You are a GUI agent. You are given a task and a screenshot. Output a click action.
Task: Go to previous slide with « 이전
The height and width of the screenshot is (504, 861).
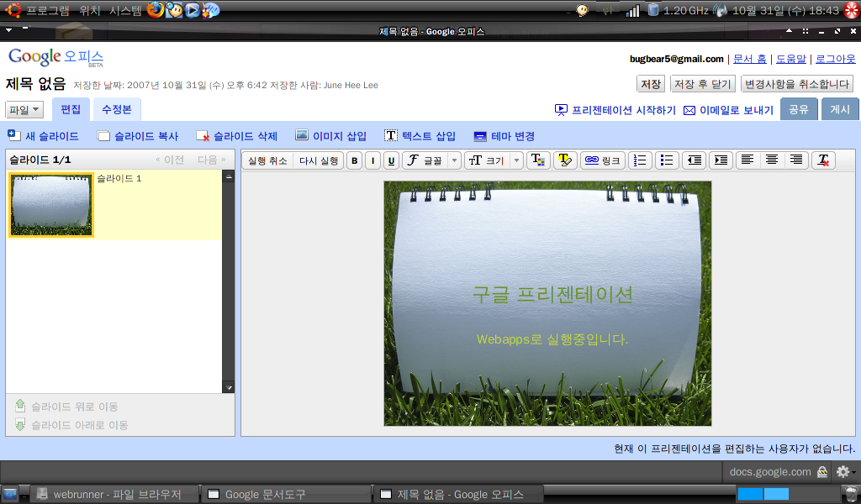pos(170,160)
